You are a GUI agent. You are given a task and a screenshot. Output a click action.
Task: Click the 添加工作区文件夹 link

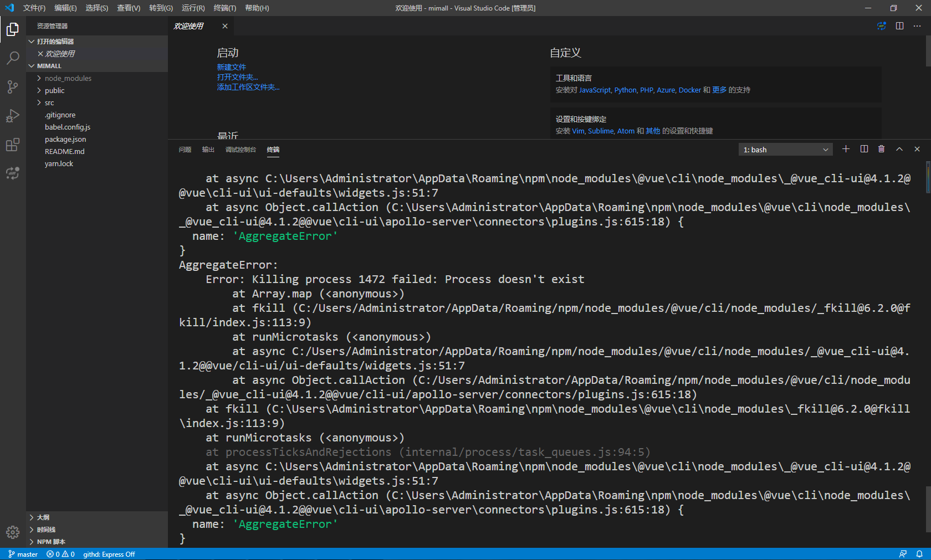tap(248, 87)
